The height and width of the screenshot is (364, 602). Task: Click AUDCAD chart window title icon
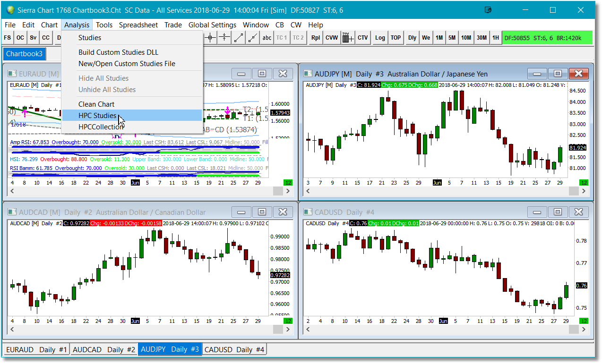pyautogui.click(x=12, y=212)
